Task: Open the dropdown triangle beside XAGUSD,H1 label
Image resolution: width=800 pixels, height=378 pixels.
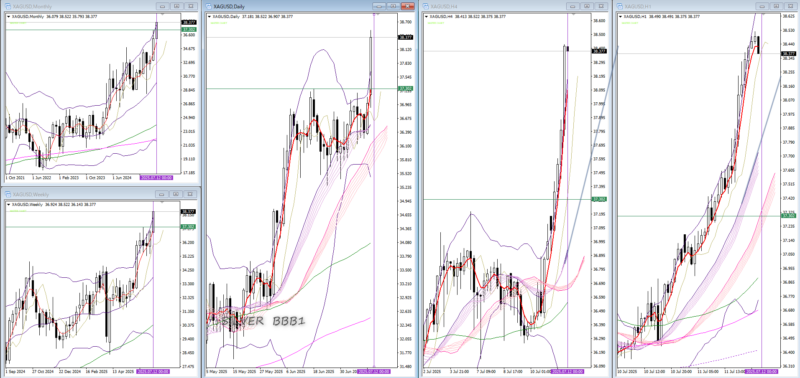Action: tap(620, 16)
